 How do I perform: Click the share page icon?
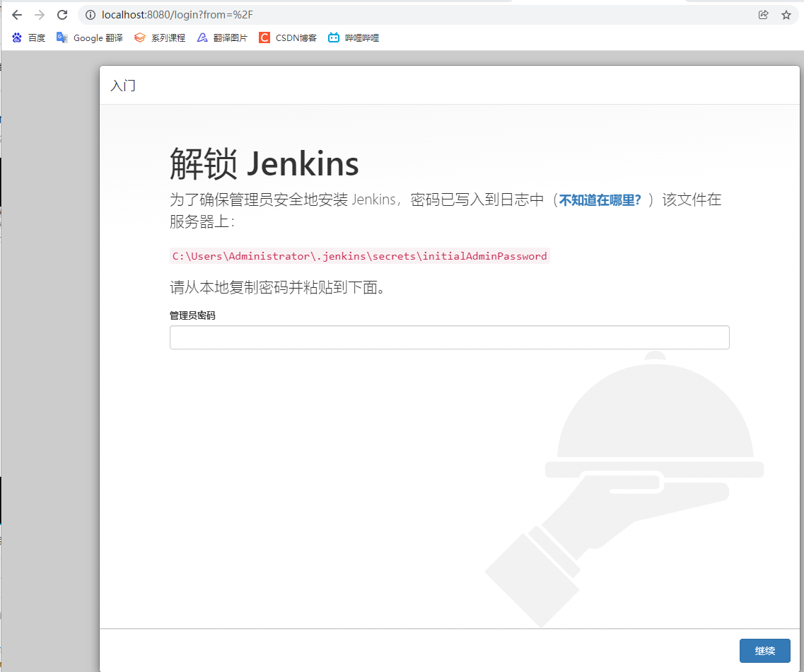click(764, 15)
